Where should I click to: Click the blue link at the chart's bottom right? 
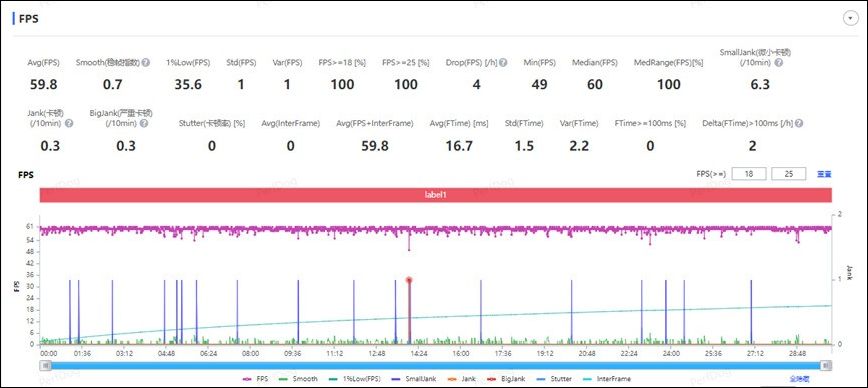[x=799, y=379]
